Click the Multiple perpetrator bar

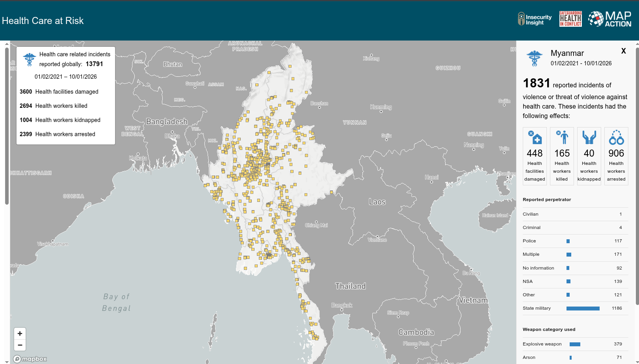point(569,255)
